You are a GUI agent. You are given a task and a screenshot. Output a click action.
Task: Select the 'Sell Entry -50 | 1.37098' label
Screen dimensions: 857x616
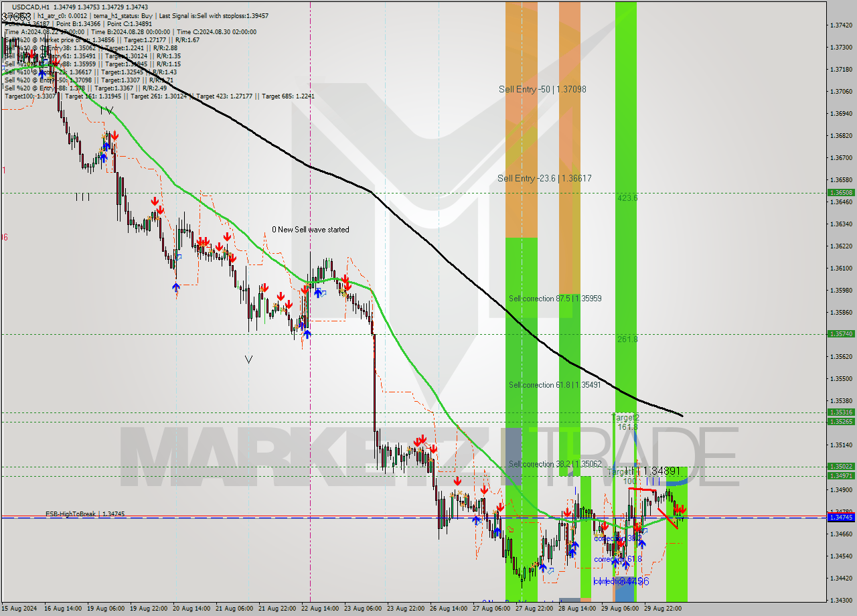[x=542, y=89]
